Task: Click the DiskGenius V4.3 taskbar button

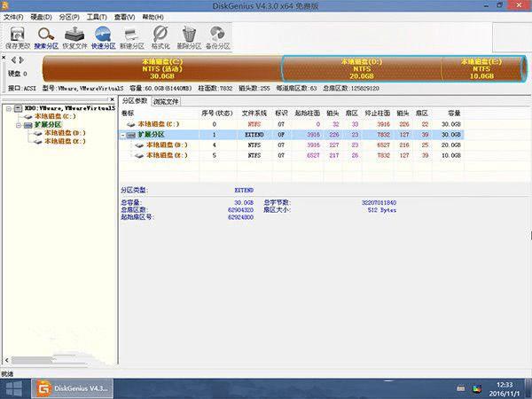Action: click(x=73, y=389)
